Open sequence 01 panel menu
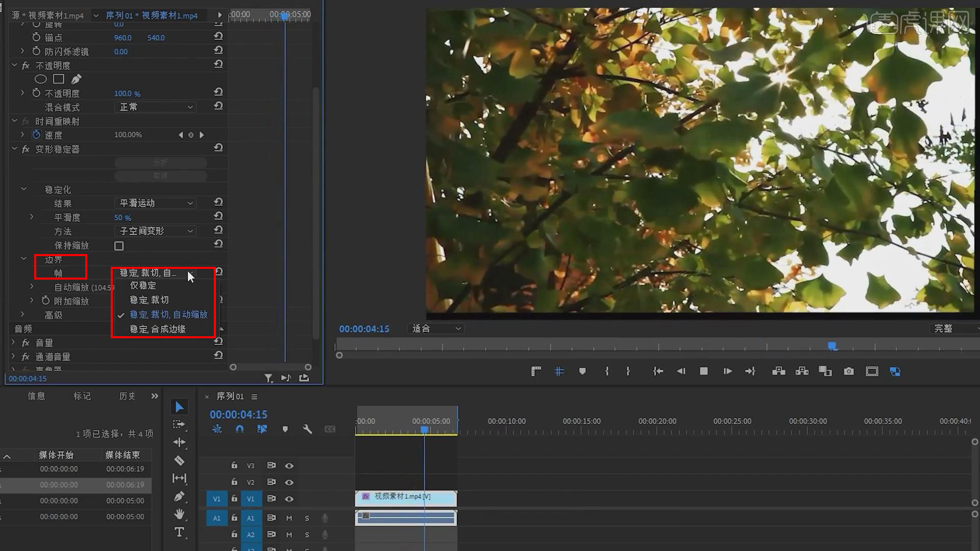980x551 pixels. click(x=254, y=396)
